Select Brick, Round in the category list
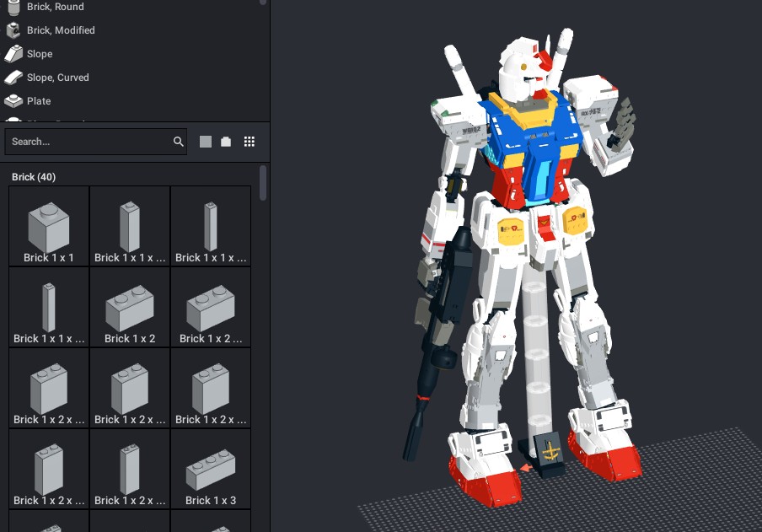This screenshot has height=532, width=762. pyautogui.click(x=54, y=7)
